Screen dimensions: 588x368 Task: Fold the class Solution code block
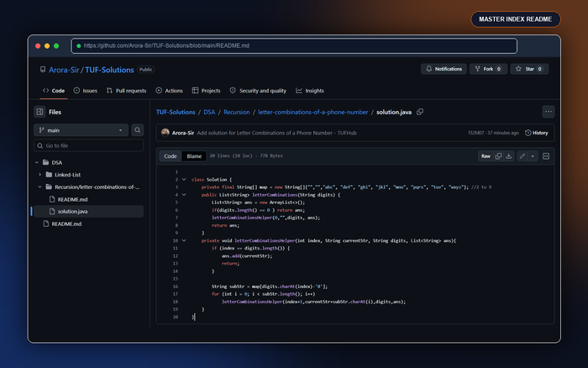(x=184, y=179)
